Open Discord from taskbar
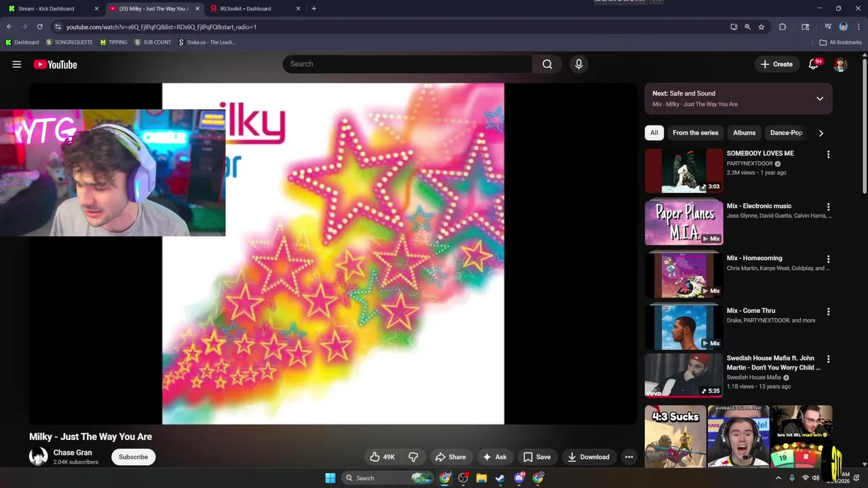 coord(519,478)
